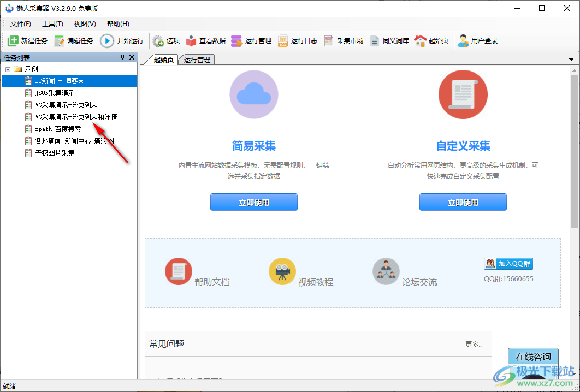Click the 示例 folder icon
Image resolution: width=580 pixels, height=392 pixels.
(x=18, y=69)
